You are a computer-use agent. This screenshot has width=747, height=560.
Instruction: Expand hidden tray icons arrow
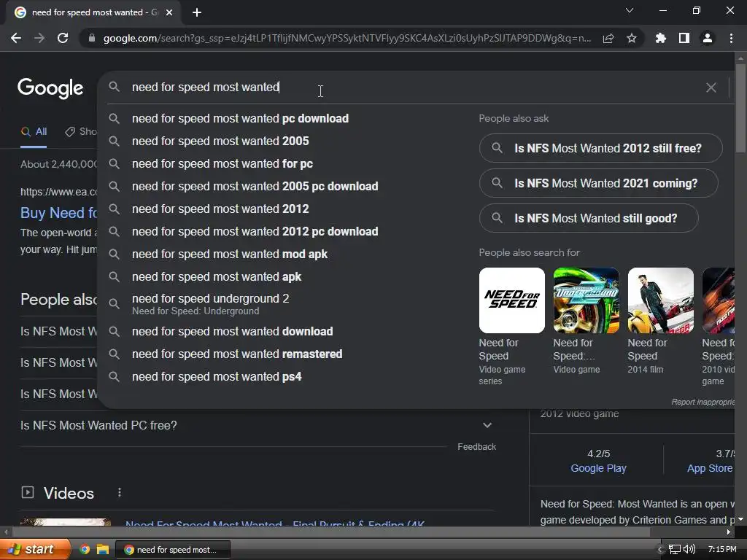coord(660,550)
